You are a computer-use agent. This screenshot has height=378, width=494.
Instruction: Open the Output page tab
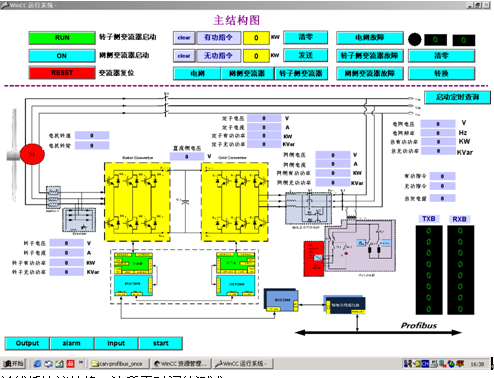pos(27,343)
